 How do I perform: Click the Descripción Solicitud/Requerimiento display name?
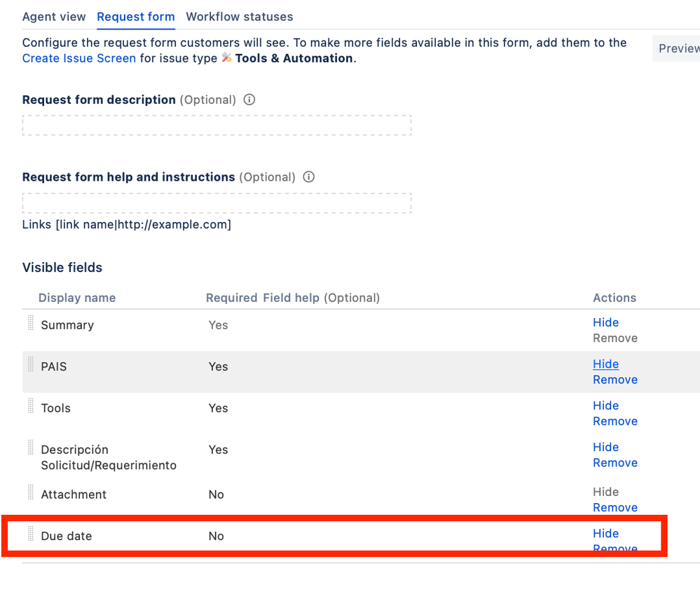(x=109, y=457)
